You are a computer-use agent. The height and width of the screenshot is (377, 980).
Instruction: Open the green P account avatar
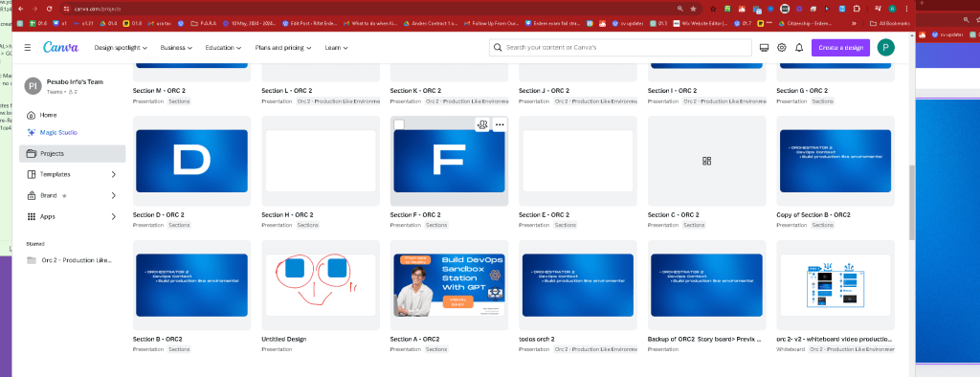click(885, 48)
